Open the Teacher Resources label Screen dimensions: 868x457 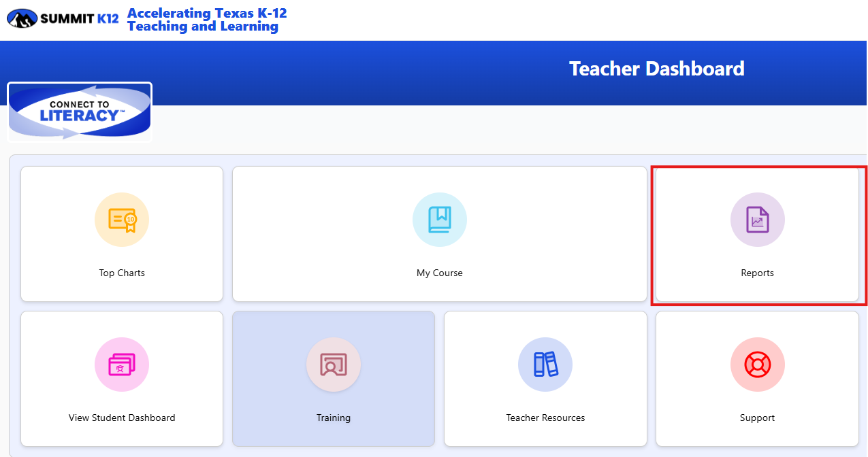[x=545, y=418]
